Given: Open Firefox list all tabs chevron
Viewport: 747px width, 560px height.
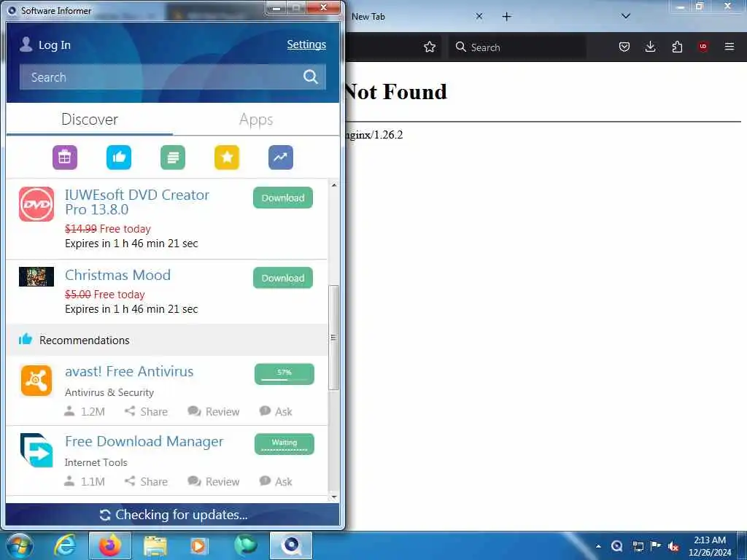Looking at the screenshot, I should [626, 16].
